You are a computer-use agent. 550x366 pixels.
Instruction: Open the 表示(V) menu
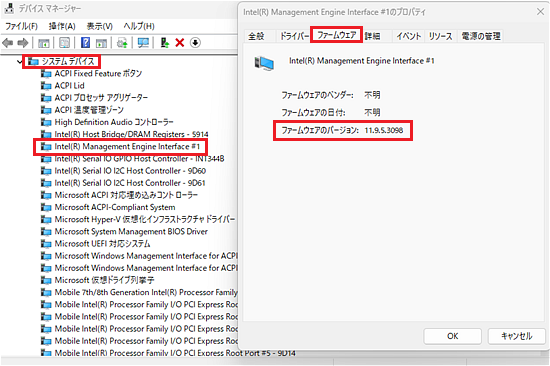[x=100, y=26]
